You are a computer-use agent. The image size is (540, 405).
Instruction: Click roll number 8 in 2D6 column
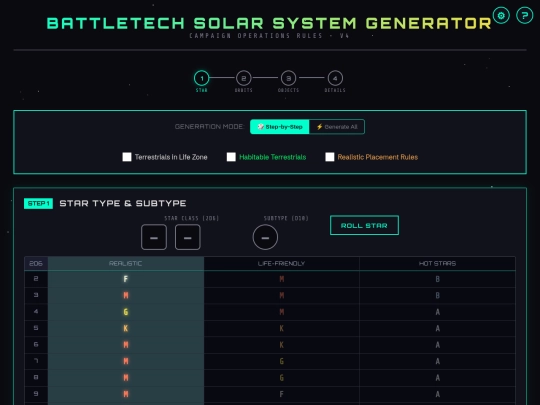(36, 377)
